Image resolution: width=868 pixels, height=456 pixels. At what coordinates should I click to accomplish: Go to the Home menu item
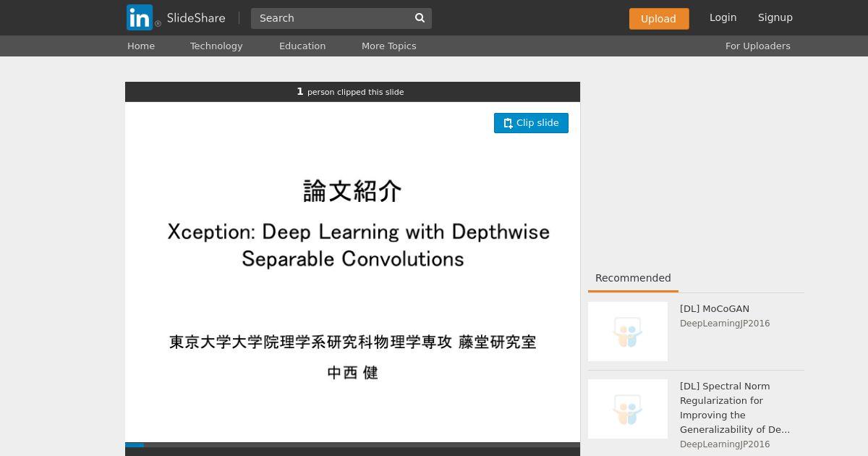141,46
